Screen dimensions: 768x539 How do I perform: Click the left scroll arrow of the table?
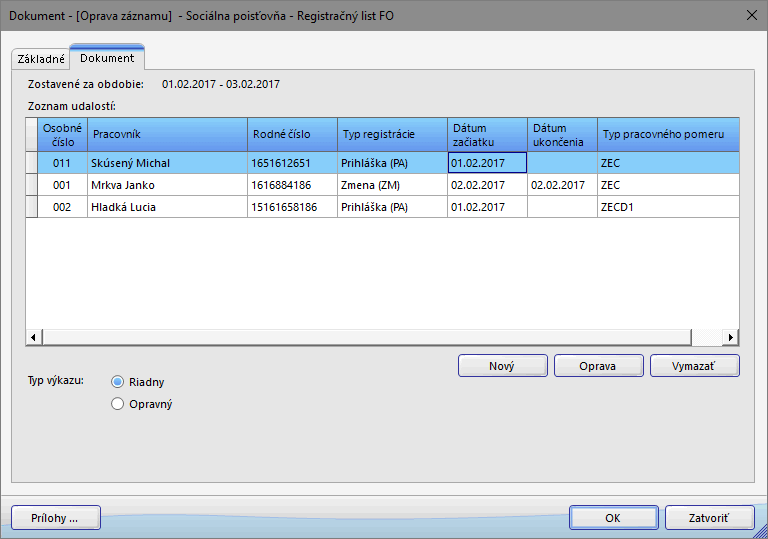click(x=33, y=337)
